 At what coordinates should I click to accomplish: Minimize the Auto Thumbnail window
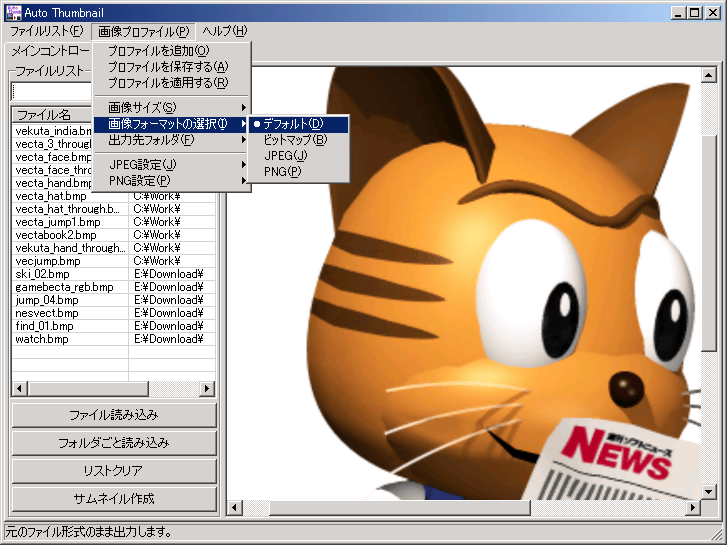678,13
